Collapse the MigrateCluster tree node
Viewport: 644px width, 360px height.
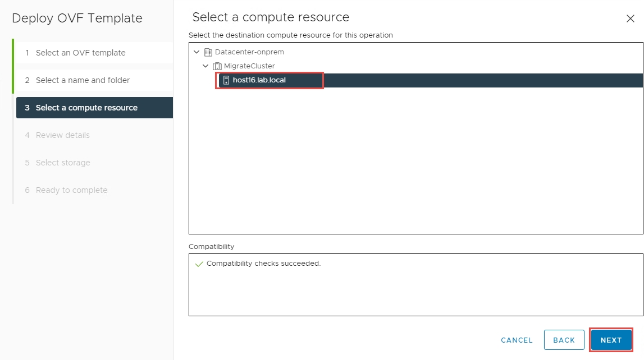point(205,66)
